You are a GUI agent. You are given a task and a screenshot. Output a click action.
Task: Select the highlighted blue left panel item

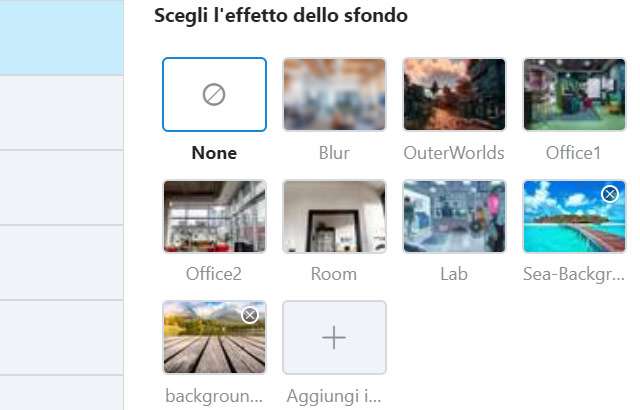[x=61, y=37]
